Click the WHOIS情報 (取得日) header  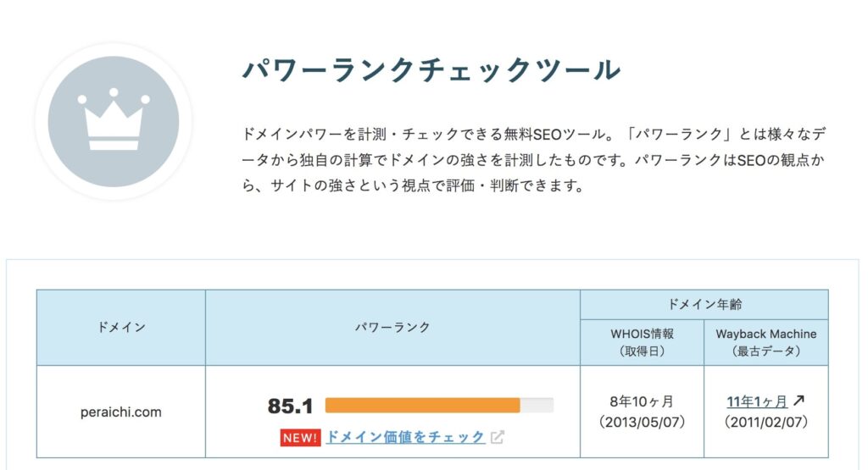(643, 342)
